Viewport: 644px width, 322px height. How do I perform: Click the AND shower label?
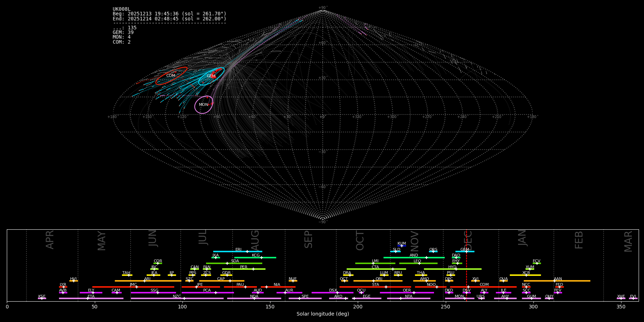point(414,255)
